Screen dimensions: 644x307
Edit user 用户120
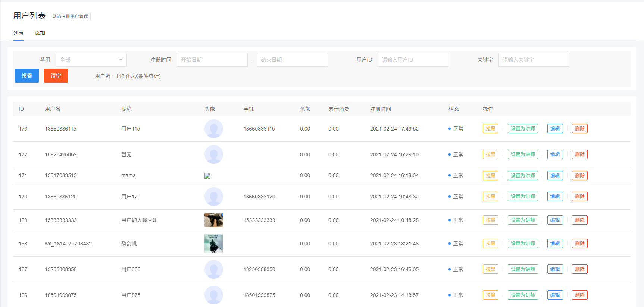[x=555, y=197]
